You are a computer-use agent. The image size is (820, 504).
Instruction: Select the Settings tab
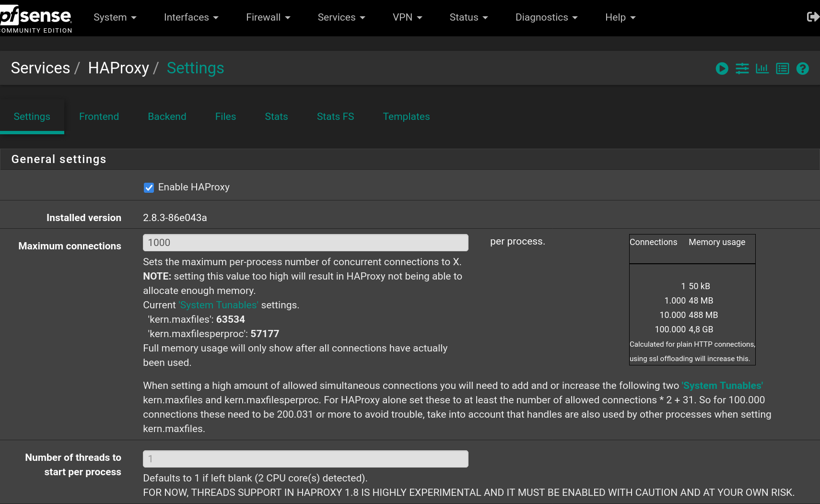tap(32, 117)
